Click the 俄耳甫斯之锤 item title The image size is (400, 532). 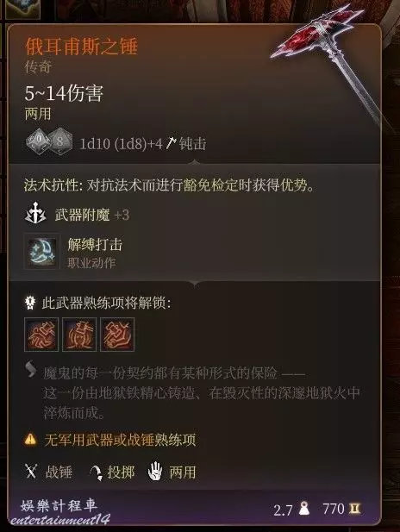point(81,47)
